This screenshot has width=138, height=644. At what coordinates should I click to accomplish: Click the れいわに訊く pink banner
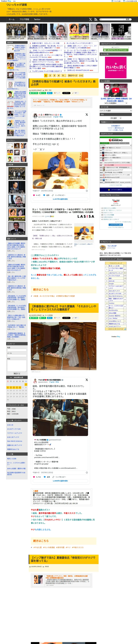[x=116, y=68]
